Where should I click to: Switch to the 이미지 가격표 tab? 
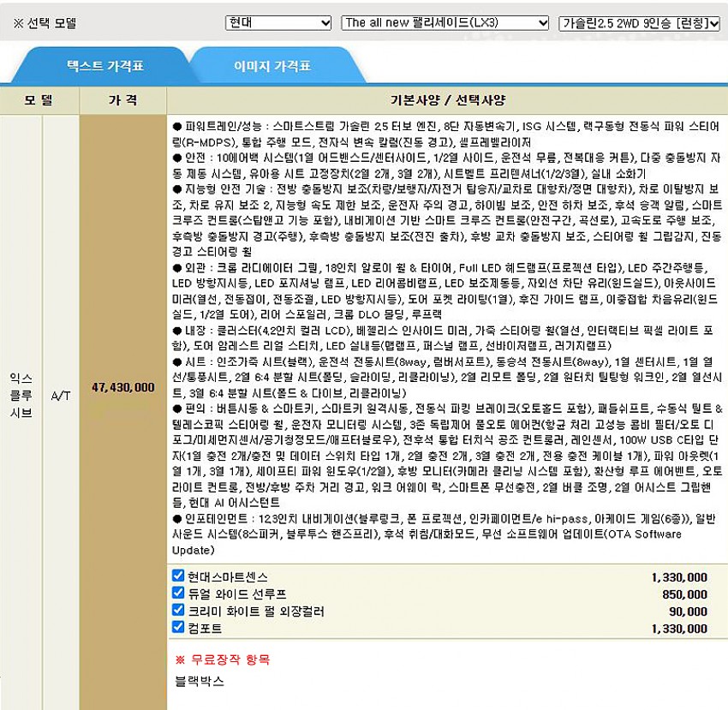272,65
